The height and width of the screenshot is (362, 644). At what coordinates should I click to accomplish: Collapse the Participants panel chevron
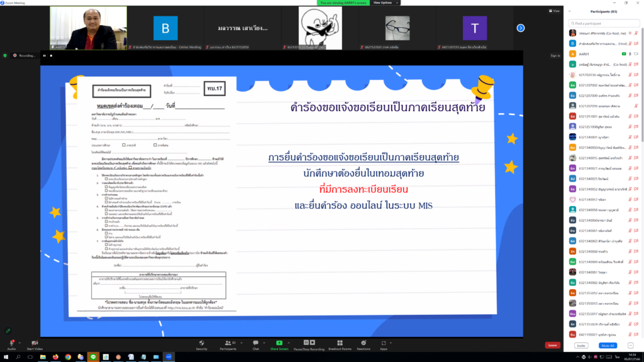tap(570, 11)
